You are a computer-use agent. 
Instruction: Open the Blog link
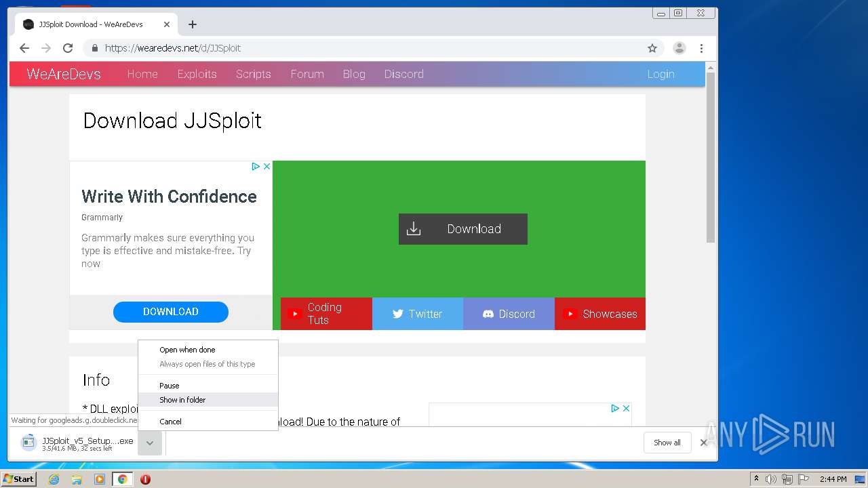pyautogui.click(x=354, y=74)
